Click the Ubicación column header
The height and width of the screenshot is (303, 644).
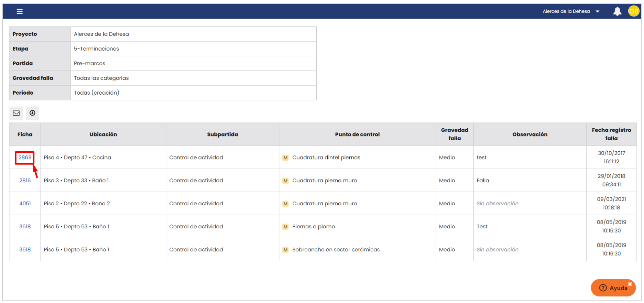(103, 134)
